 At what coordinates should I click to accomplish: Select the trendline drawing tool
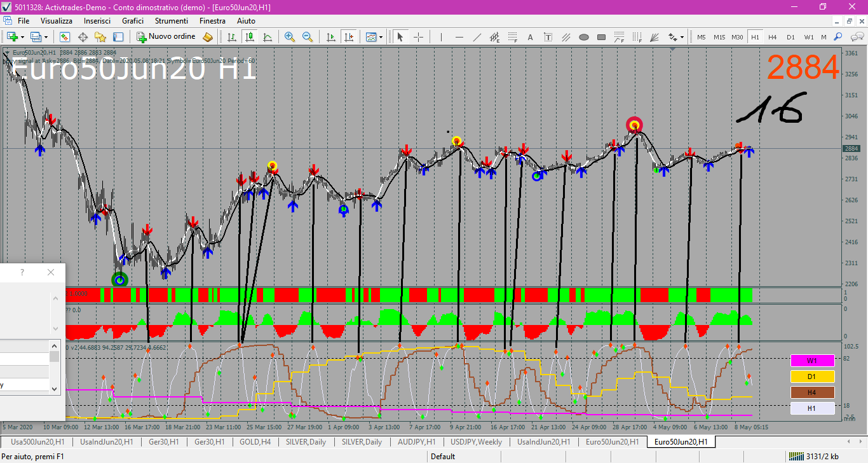(477, 37)
